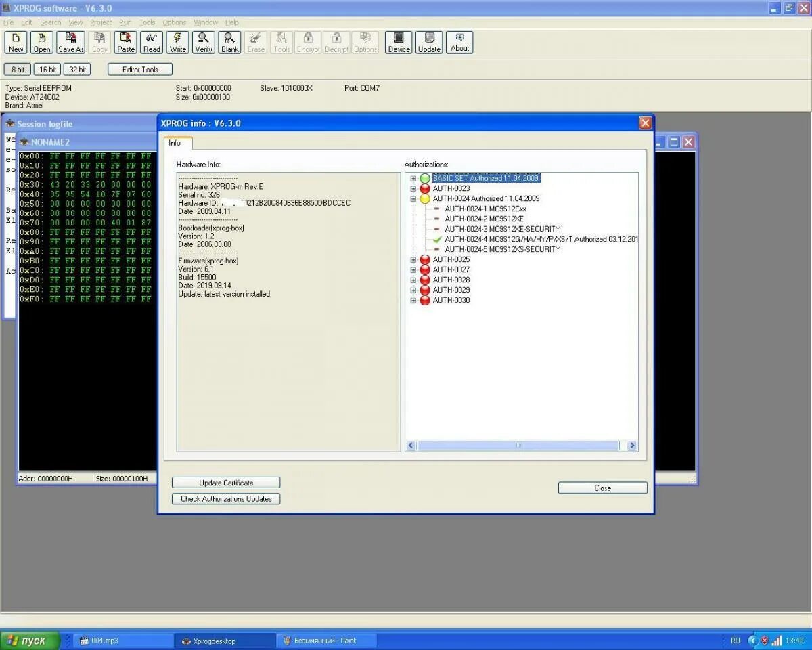Click the Options toolbar icon
Viewport: 812px width, 650px height.
coord(365,43)
